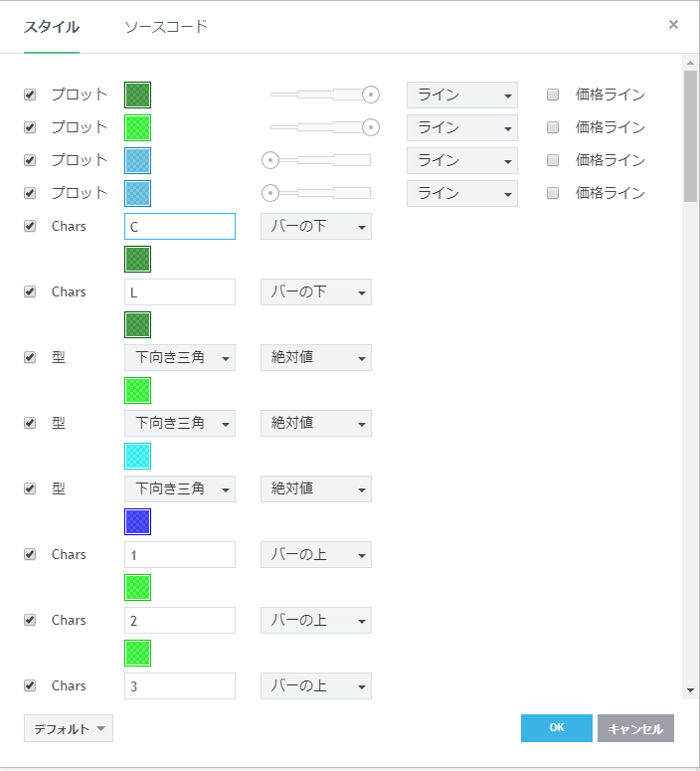This screenshot has width=700, height=771.
Task: Enable 価格ライン for the first plot
Action: tap(553, 96)
